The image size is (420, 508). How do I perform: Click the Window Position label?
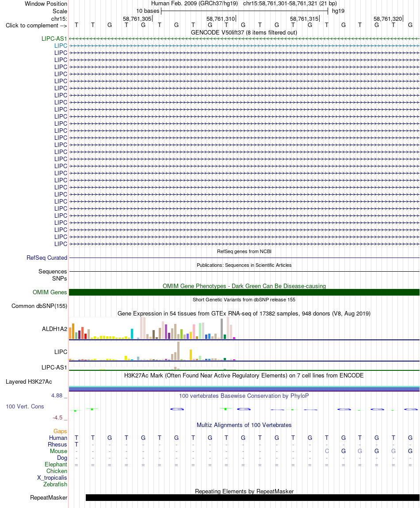click(46, 4)
